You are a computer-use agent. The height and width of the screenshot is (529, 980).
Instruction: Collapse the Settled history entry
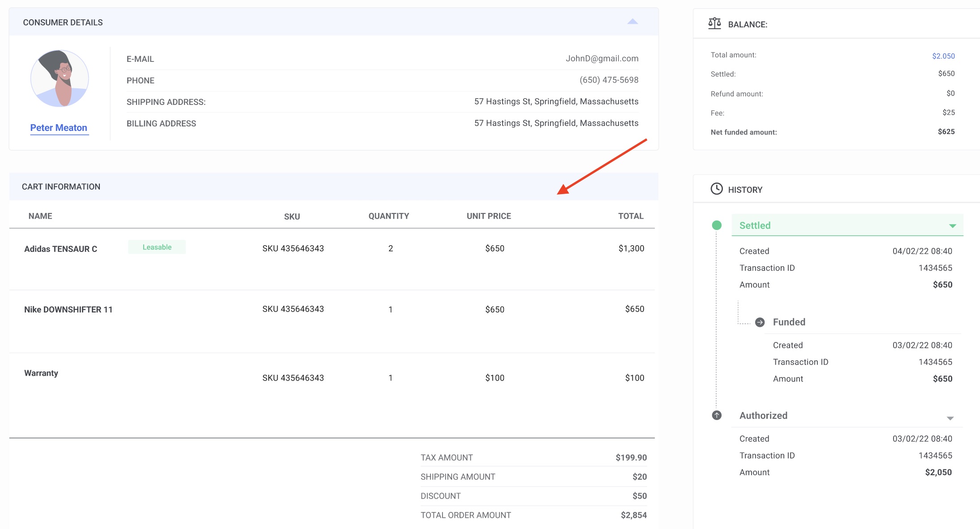pos(952,226)
